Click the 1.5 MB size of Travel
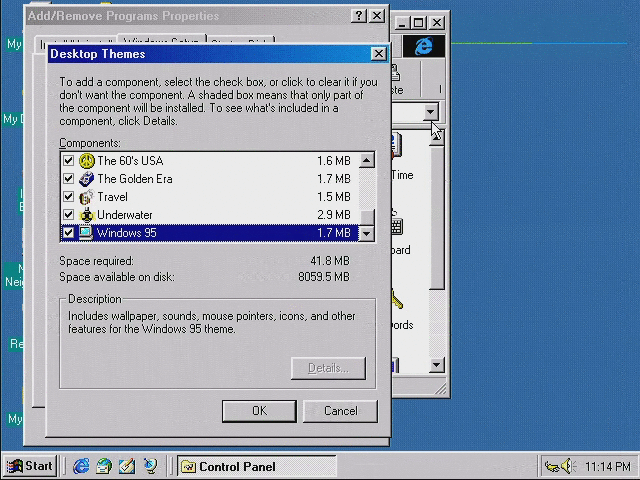This screenshot has height=480, width=640. [x=333, y=197]
